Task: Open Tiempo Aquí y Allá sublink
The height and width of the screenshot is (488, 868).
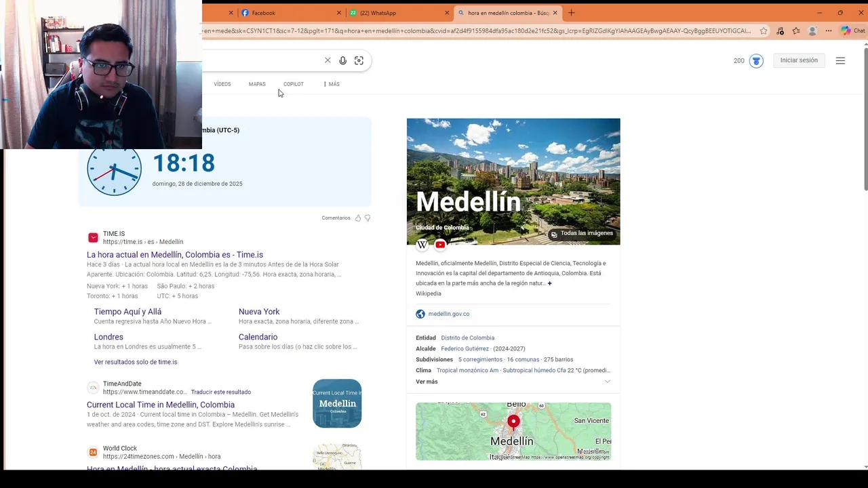Action: pos(127,312)
